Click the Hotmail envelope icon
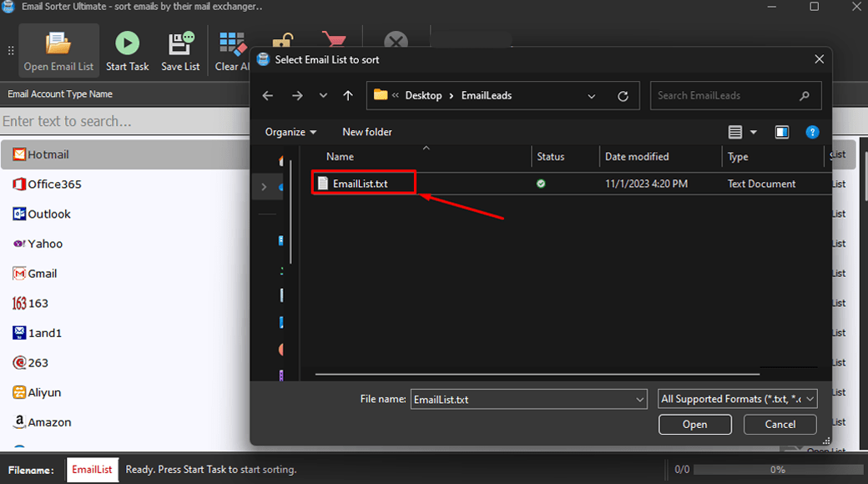The image size is (868, 484). click(x=19, y=154)
